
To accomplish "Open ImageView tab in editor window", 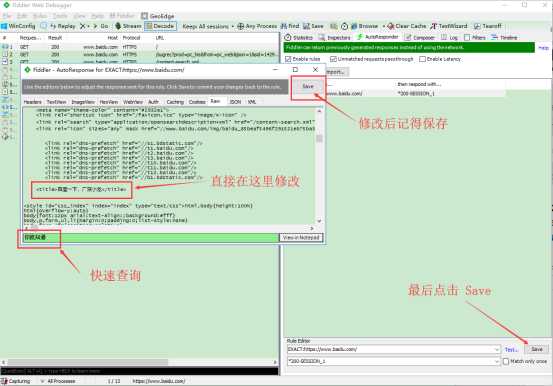I will click(x=83, y=102).
